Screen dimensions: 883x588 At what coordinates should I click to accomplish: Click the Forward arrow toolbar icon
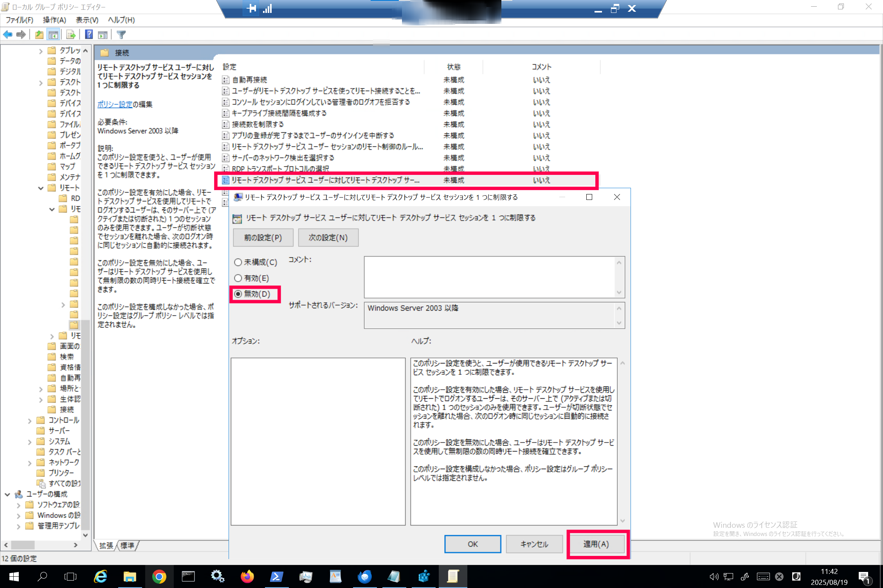21,35
